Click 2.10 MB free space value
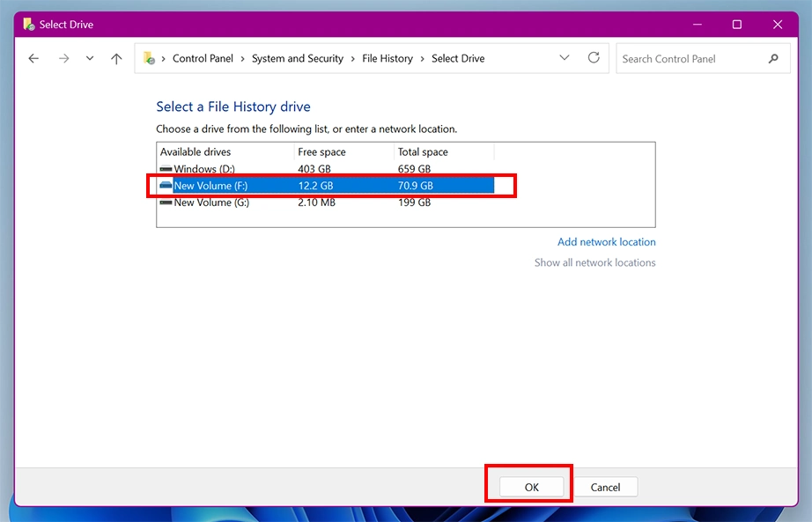Image resolution: width=812 pixels, height=522 pixels. (316, 202)
